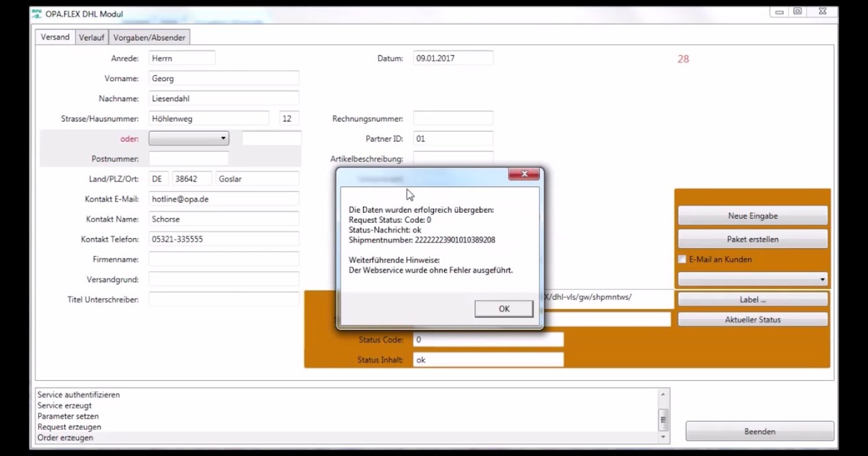Click the Ort field containing Goslar

258,178
